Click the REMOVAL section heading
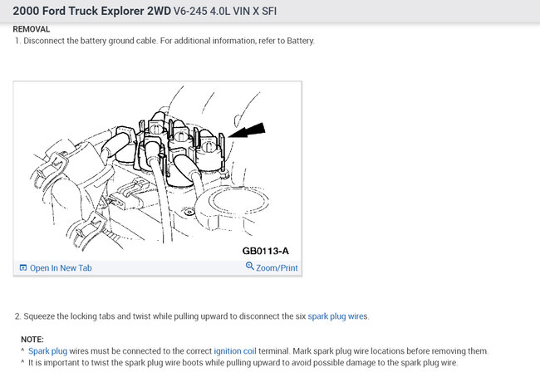This screenshot has height=392, width=540. coord(32,29)
